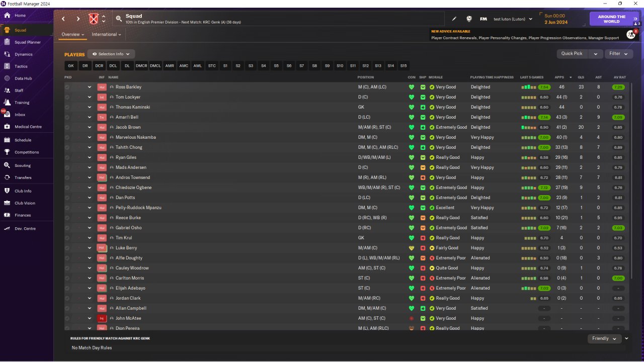644x362 pixels.
Task: Open the Selection Info dropdown
Action: (x=111, y=54)
